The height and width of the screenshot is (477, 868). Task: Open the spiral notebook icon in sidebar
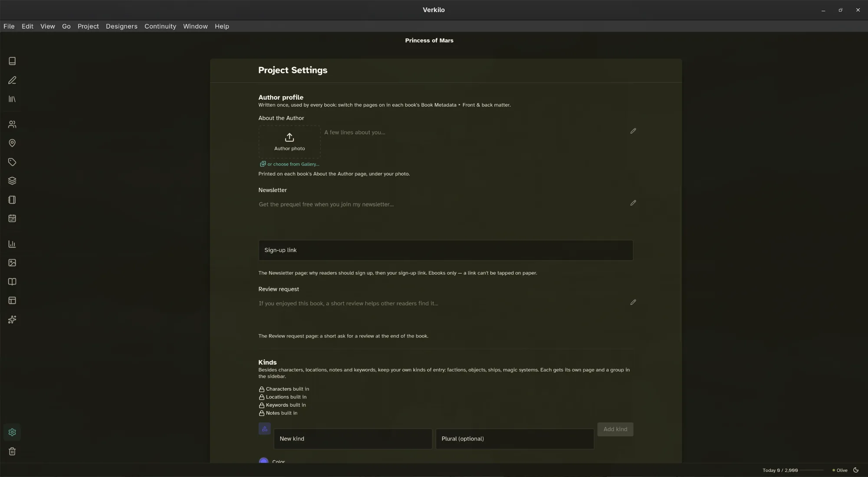pos(12,200)
